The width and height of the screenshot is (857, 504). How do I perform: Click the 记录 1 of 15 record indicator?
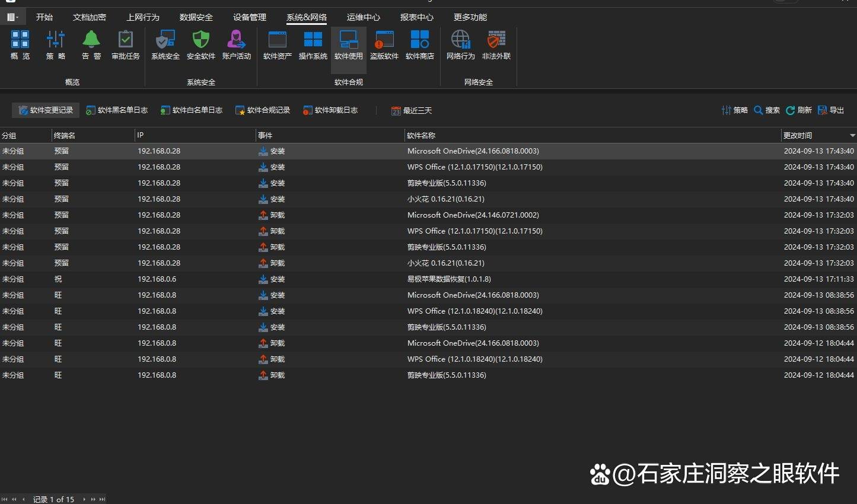click(53, 499)
